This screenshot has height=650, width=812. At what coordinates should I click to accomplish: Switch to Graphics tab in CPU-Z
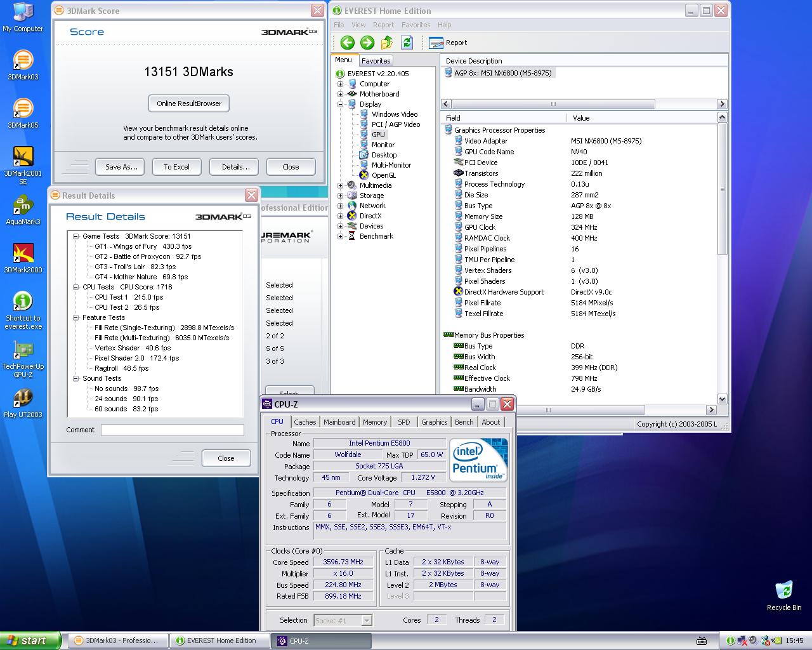pos(434,422)
